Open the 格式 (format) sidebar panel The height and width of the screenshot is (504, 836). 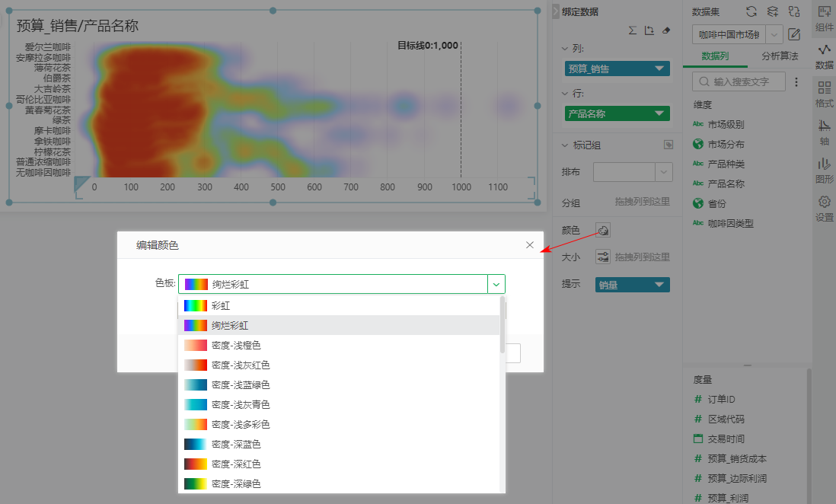pyautogui.click(x=824, y=94)
